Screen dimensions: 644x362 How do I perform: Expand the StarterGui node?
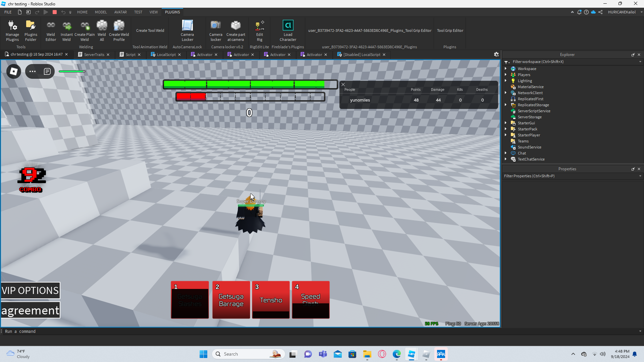(506, 123)
